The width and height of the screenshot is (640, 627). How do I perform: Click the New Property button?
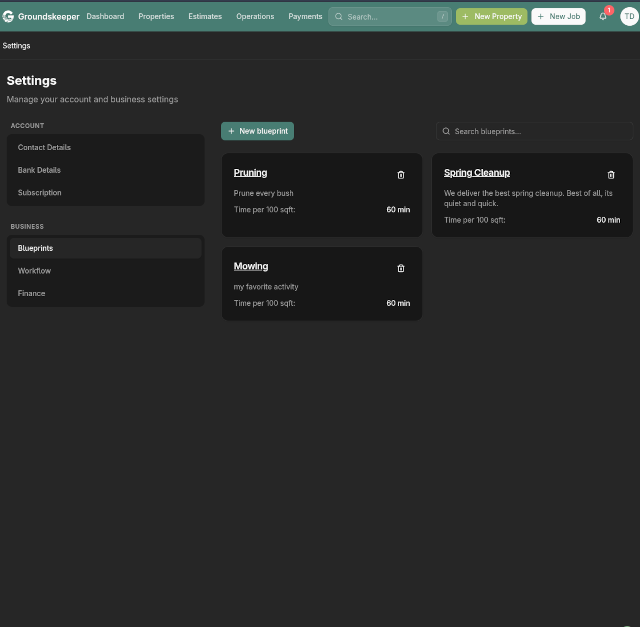coord(491,16)
